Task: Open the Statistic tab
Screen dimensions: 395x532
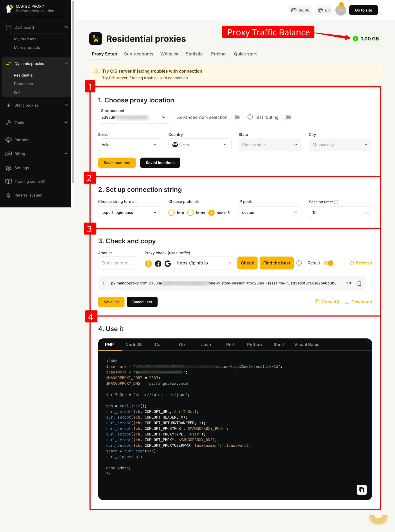Action: click(x=194, y=54)
